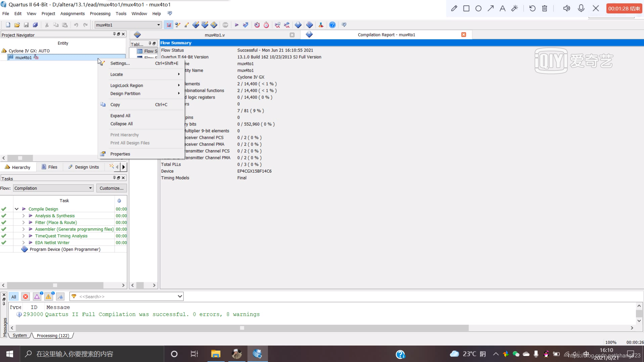Screen dimensions: 644x362
Task: Click the Messages horizontal scrollbar
Action: (x=242, y=328)
